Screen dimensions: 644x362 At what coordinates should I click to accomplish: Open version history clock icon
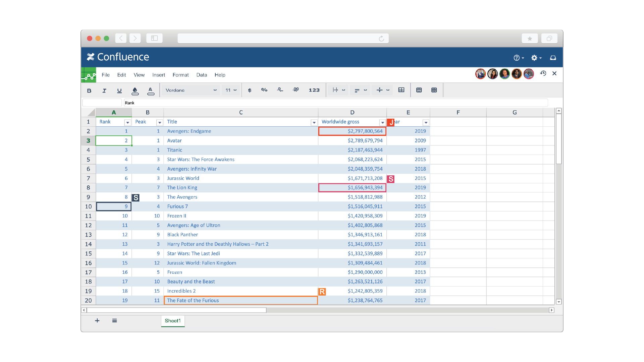coord(543,73)
